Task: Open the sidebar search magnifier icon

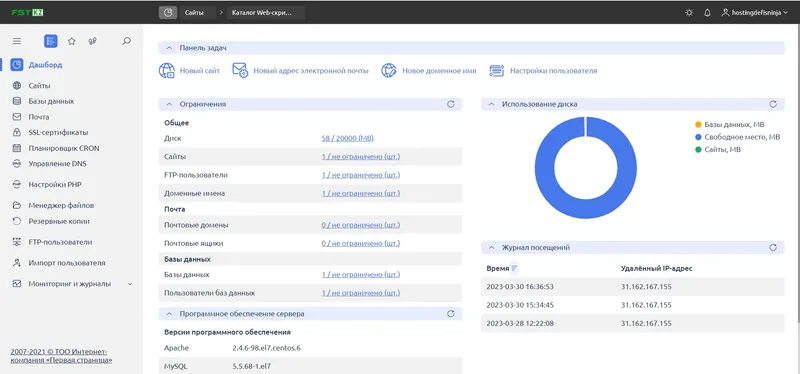Action: tap(127, 41)
